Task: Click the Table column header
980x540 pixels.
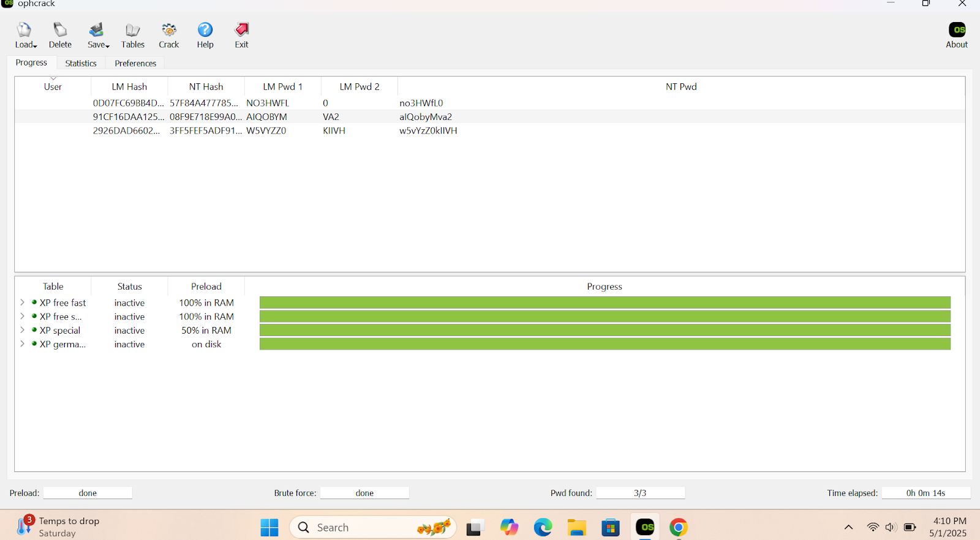Action: click(x=53, y=286)
